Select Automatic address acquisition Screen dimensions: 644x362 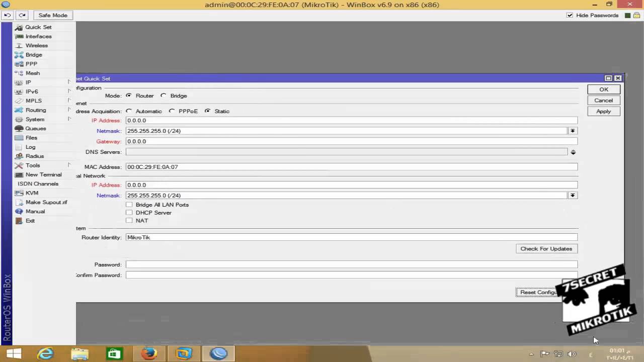tap(129, 111)
